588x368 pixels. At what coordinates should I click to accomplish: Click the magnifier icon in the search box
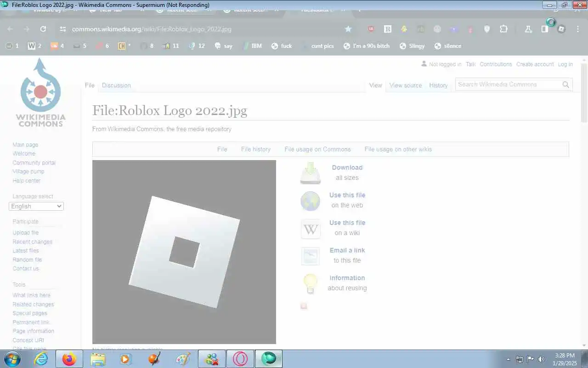click(566, 85)
